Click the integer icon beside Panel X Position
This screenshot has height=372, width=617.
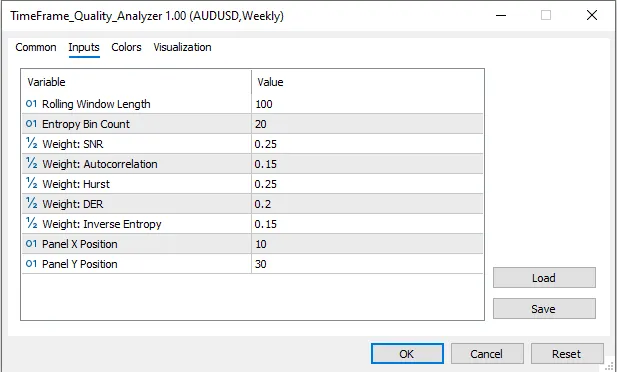tap(31, 244)
